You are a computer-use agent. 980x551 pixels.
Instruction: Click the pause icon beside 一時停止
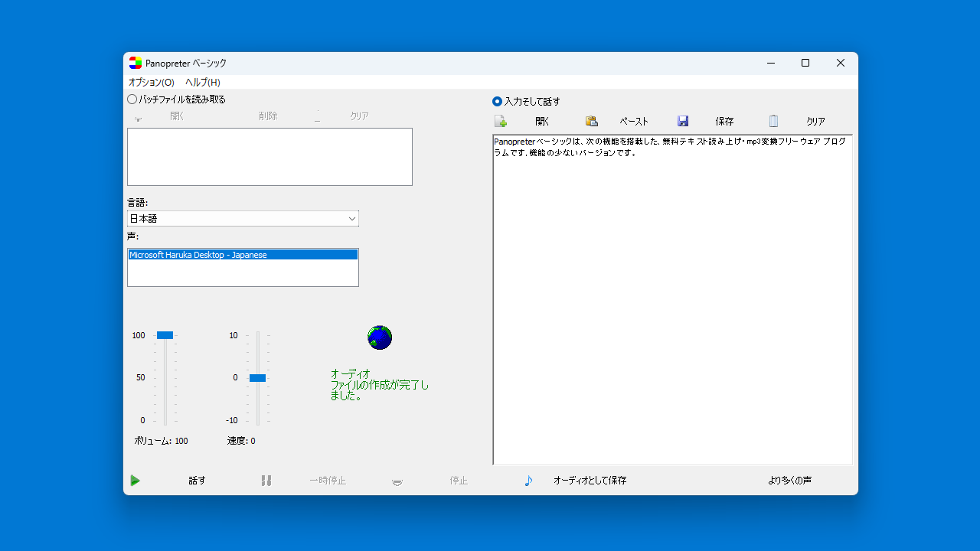tap(266, 481)
